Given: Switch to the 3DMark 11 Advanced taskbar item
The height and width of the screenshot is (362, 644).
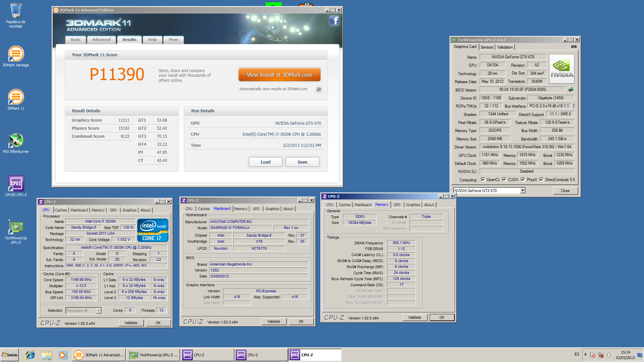Looking at the screenshot, I should (99, 355).
